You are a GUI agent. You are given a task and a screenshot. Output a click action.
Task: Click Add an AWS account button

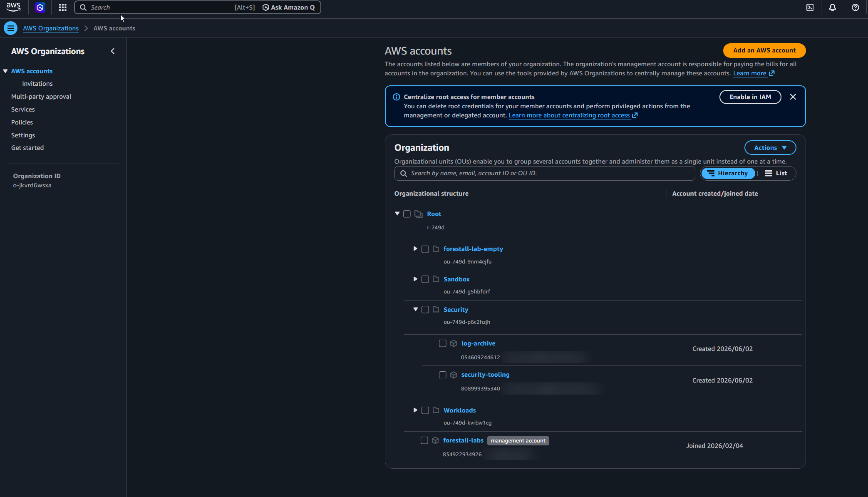point(764,50)
